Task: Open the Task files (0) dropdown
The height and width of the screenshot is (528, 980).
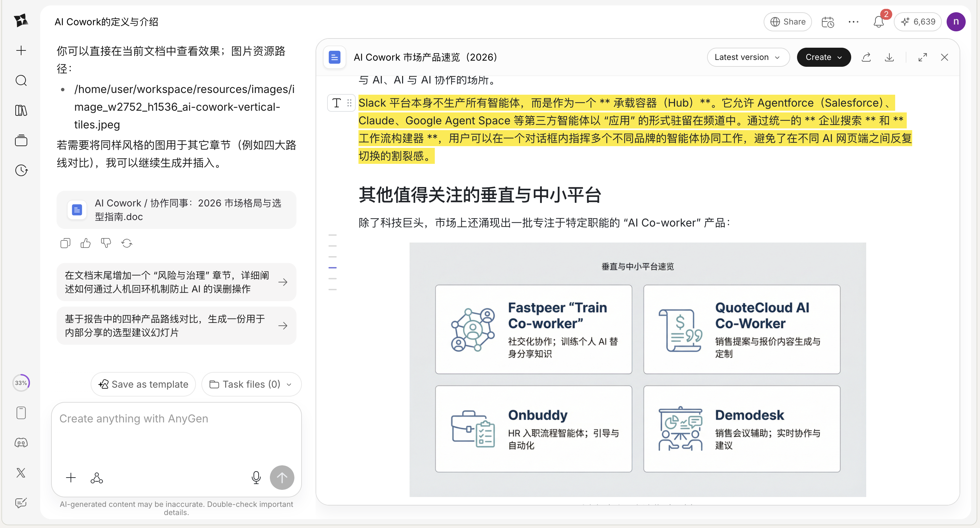Action: coord(251,384)
